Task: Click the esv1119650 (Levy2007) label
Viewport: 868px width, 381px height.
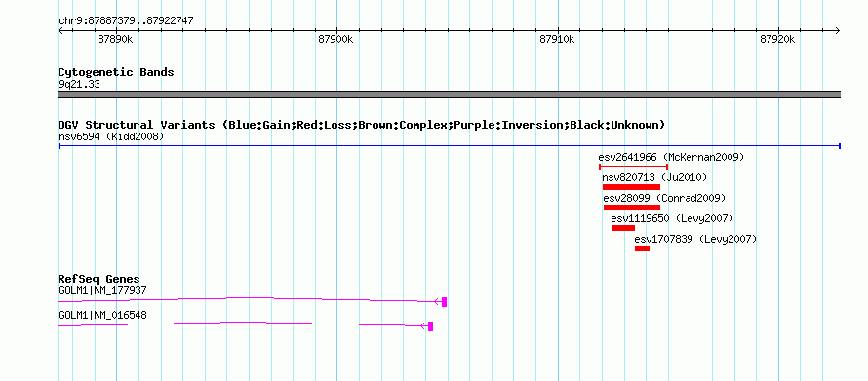Action: pos(672,218)
